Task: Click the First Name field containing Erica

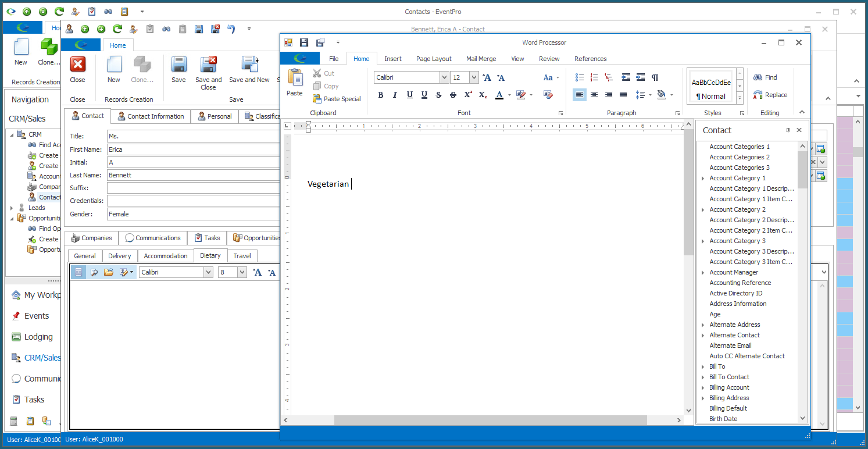Action: (x=193, y=149)
